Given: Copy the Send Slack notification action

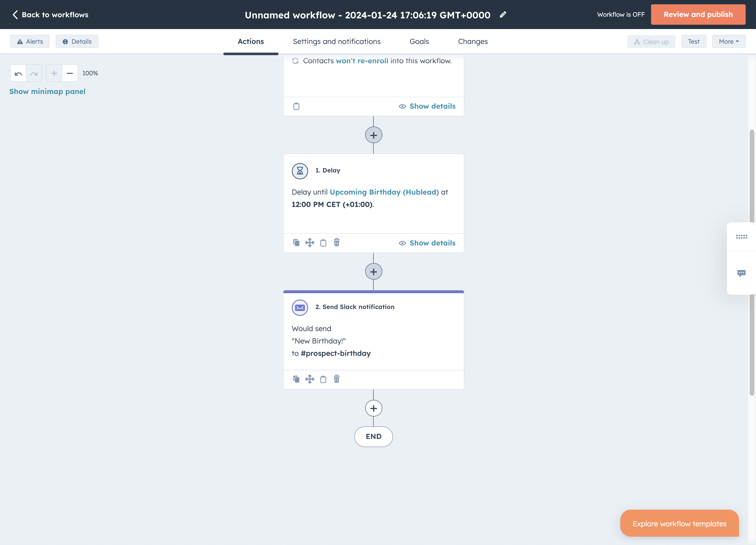Looking at the screenshot, I should tap(296, 379).
